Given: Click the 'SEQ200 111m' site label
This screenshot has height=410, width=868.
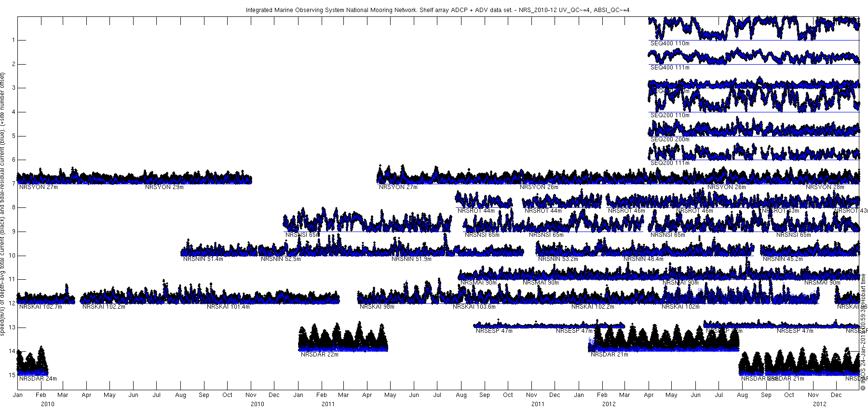Looking at the screenshot, I should (670, 163).
